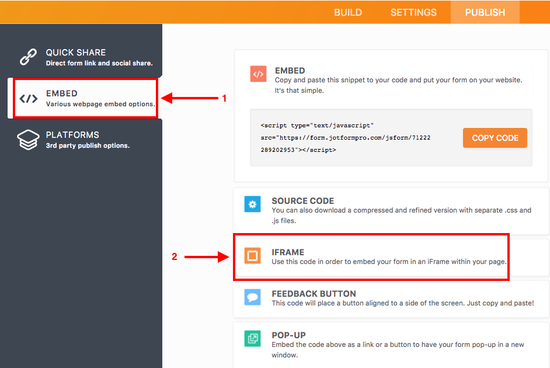Switch to the BUILD tab
Viewport: 550px width, 368px height.
[348, 13]
